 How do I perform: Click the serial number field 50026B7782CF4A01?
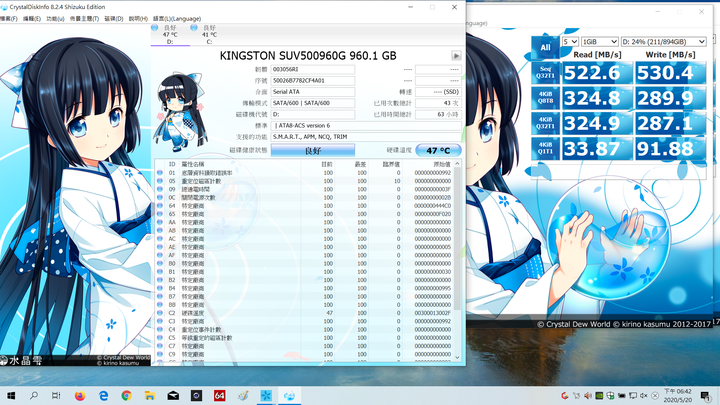313,80
